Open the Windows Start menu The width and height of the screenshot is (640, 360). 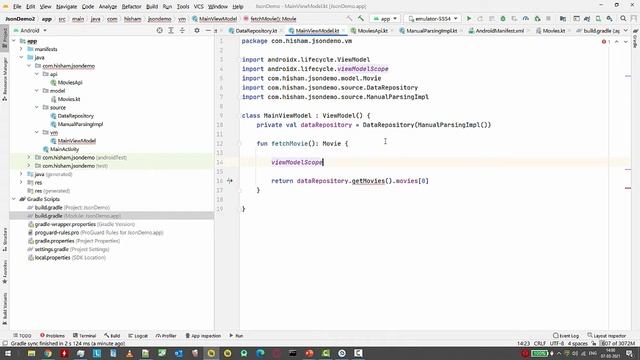click(x=8, y=353)
